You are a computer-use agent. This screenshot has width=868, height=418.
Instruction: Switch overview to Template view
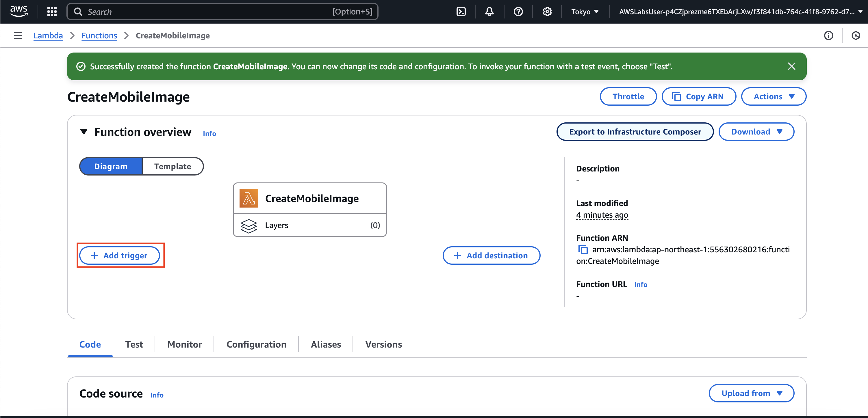point(173,166)
